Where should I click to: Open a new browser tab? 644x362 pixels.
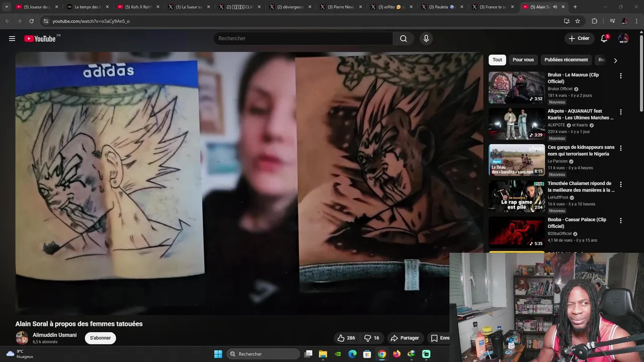[x=575, y=7]
